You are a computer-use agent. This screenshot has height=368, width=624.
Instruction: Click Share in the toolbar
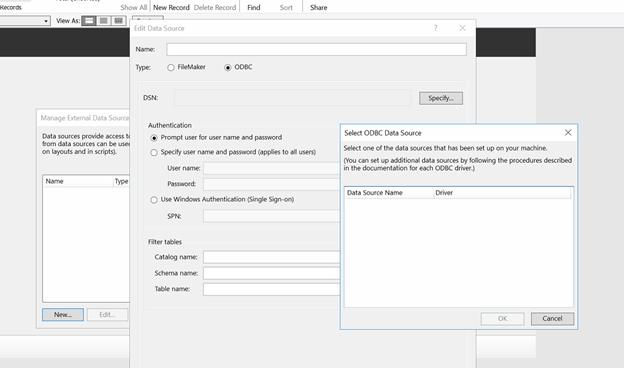click(x=318, y=7)
